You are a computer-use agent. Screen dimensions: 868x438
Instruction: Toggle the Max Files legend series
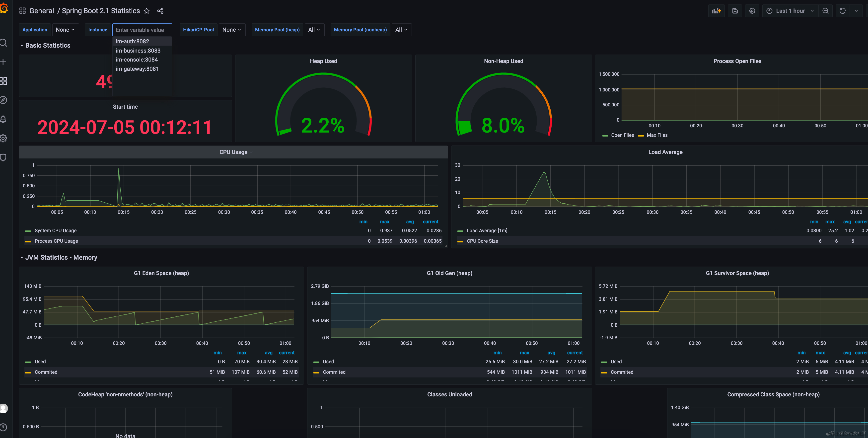tap(657, 135)
